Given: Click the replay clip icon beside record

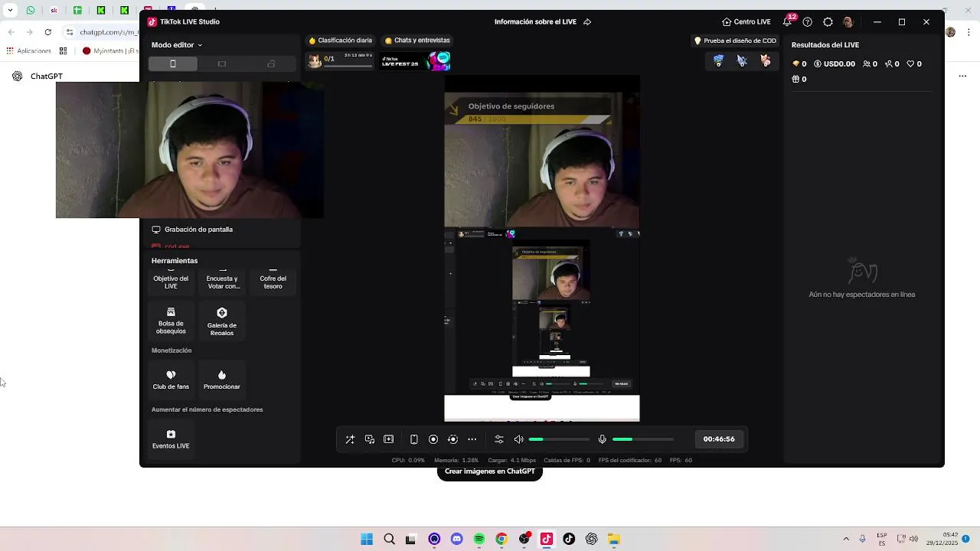Looking at the screenshot, I should [x=452, y=439].
